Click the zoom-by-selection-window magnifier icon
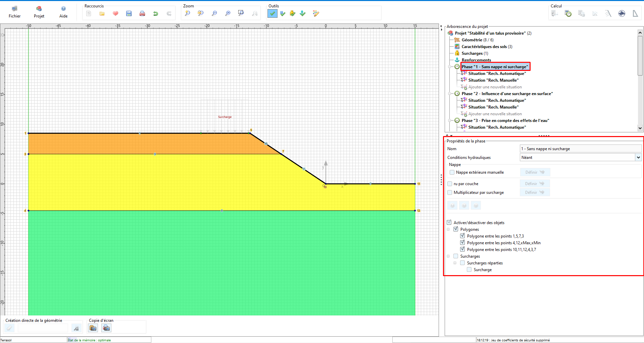Screen dimensions: 644x343 coord(241,13)
